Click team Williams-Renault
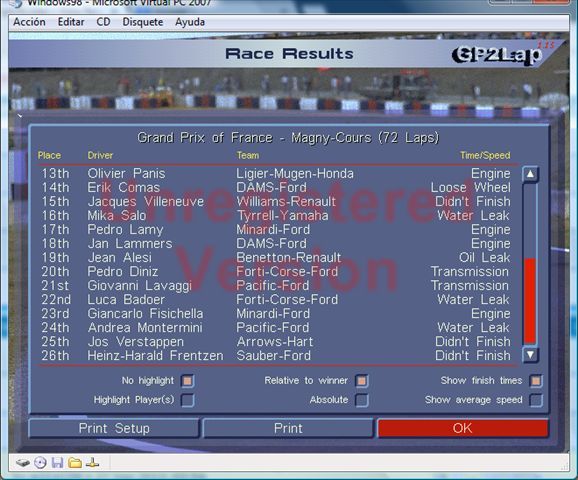The height and width of the screenshot is (480, 578). tap(286, 201)
